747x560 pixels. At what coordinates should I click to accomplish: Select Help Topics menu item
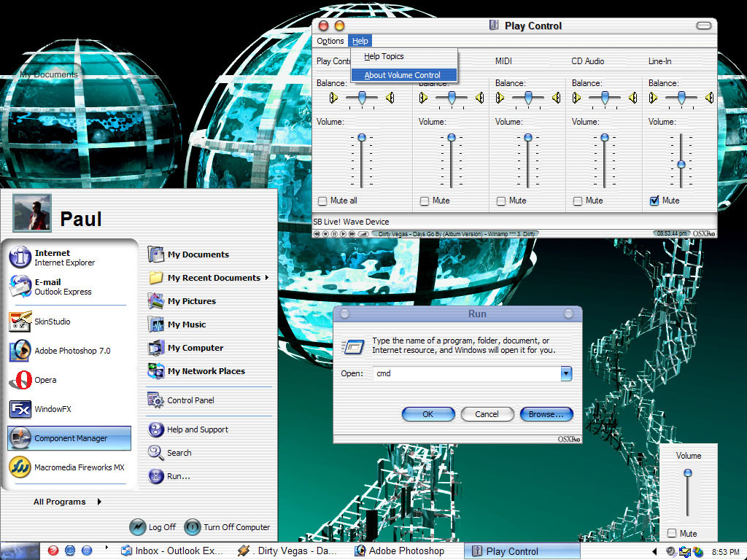[x=404, y=56]
